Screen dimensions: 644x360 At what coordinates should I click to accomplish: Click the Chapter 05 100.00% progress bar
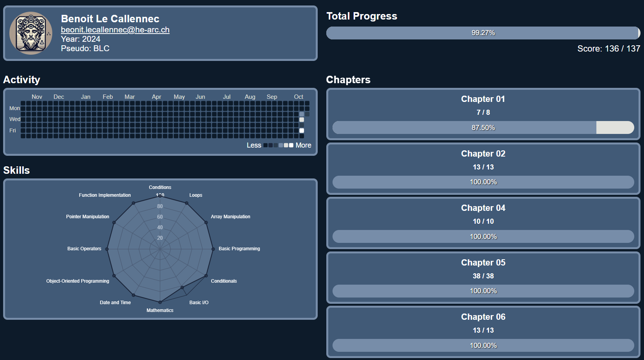coord(483,291)
